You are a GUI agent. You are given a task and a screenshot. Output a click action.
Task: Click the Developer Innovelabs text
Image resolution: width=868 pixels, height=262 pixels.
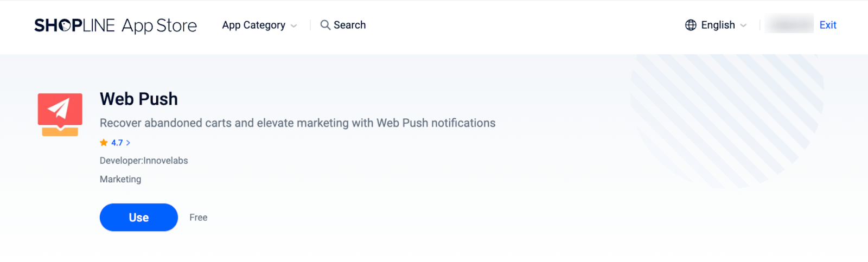(x=144, y=161)
